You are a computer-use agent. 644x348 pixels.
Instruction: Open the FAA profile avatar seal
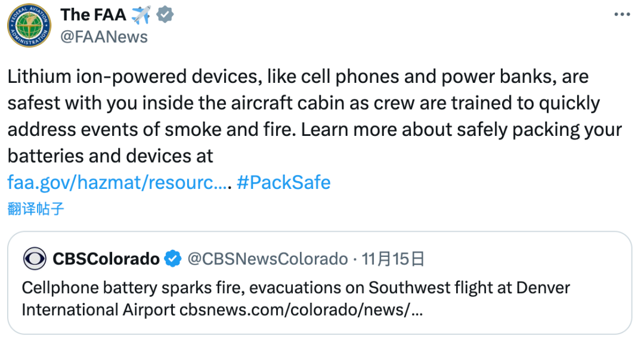pyautogui.click(x=29, y=26)
